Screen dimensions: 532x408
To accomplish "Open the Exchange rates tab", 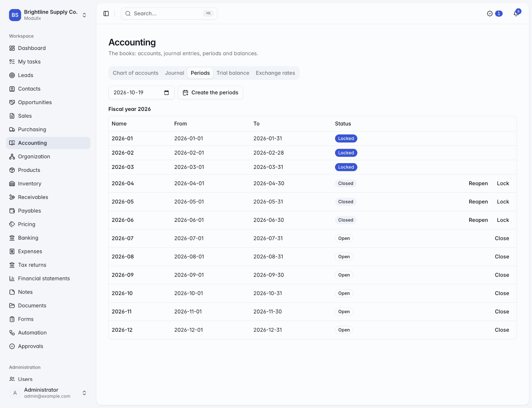I will pos(276,73).
